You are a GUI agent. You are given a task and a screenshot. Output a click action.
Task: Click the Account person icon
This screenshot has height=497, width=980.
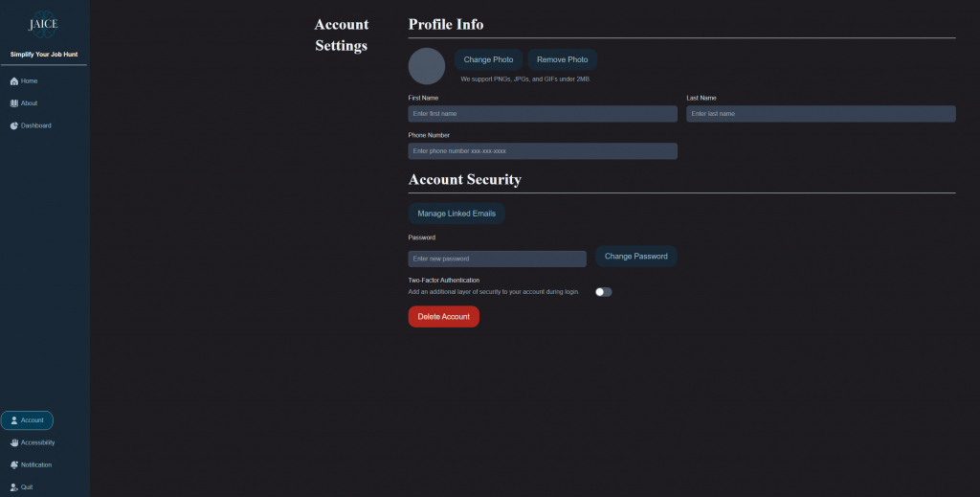click(x=14, y=420)
